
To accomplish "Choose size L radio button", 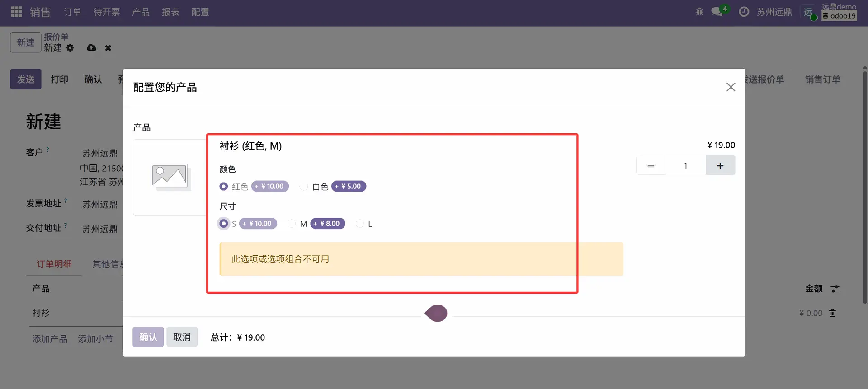I will coord(360,224).
